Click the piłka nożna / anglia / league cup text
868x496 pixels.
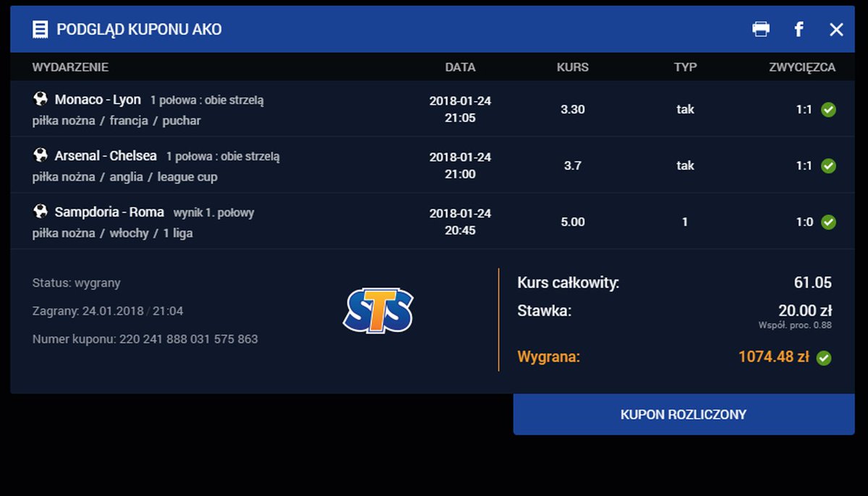pyautogui.click(x=125, y=177)
